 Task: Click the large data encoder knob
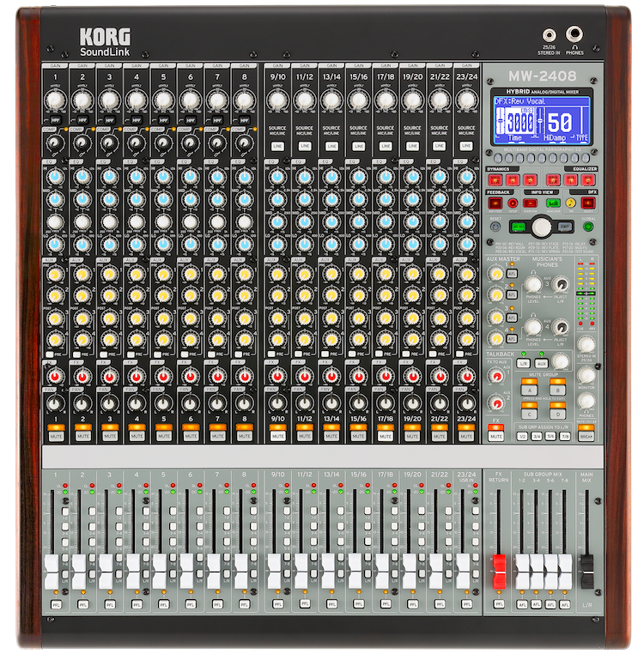coord(541,227)
